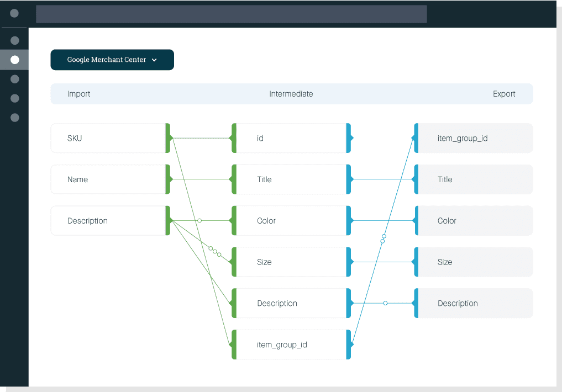Screen dimensions: 562x392
Task: Select the Import column header
Action: coord(78,94)
